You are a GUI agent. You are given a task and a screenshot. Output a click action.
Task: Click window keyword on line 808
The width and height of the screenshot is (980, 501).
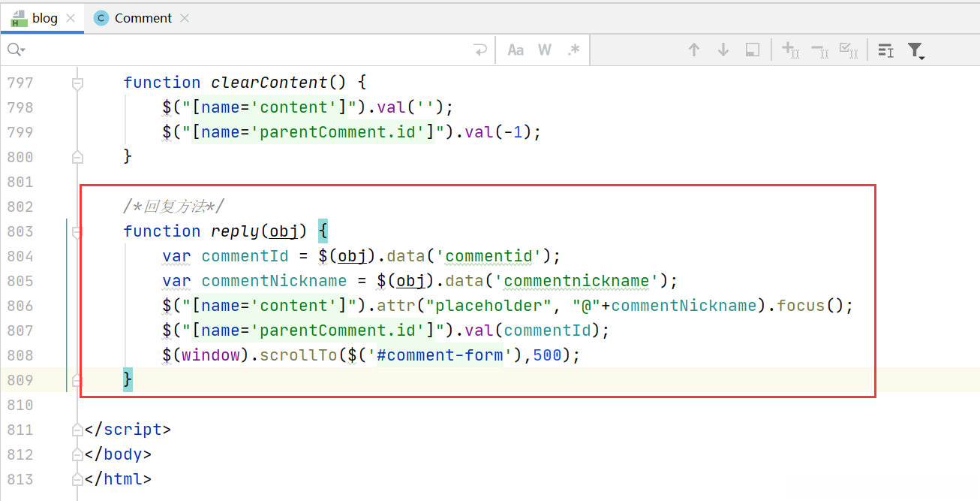(211, 355)
